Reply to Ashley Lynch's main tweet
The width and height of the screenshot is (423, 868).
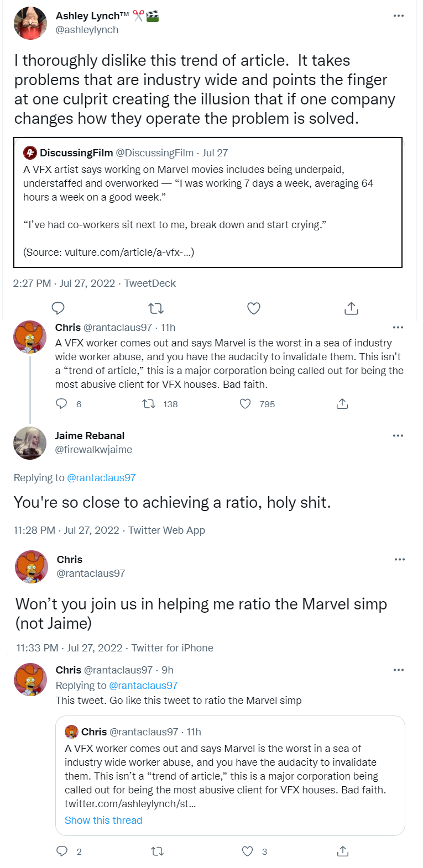[x=58, y=308]
